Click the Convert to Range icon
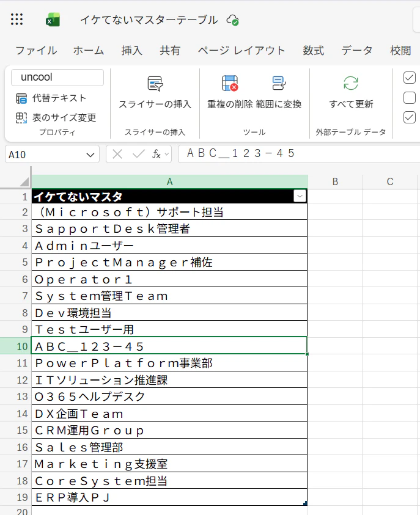Screen dimensions: 420x515 (279, 83)
